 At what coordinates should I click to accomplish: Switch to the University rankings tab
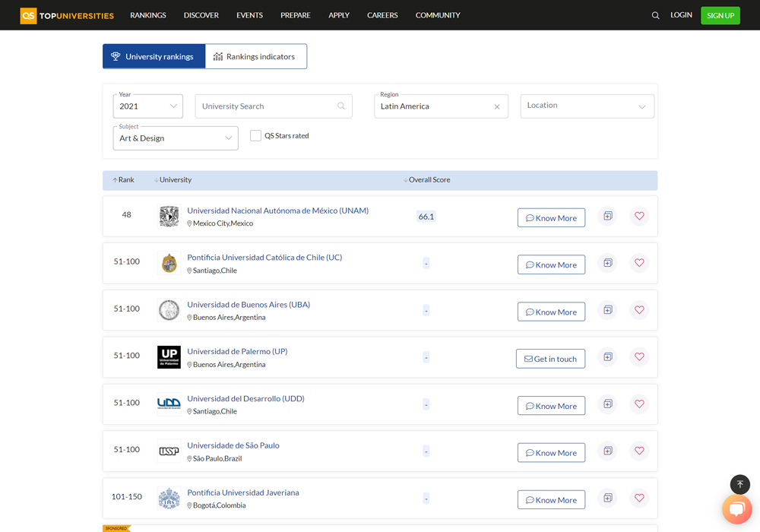click(154, 56)
